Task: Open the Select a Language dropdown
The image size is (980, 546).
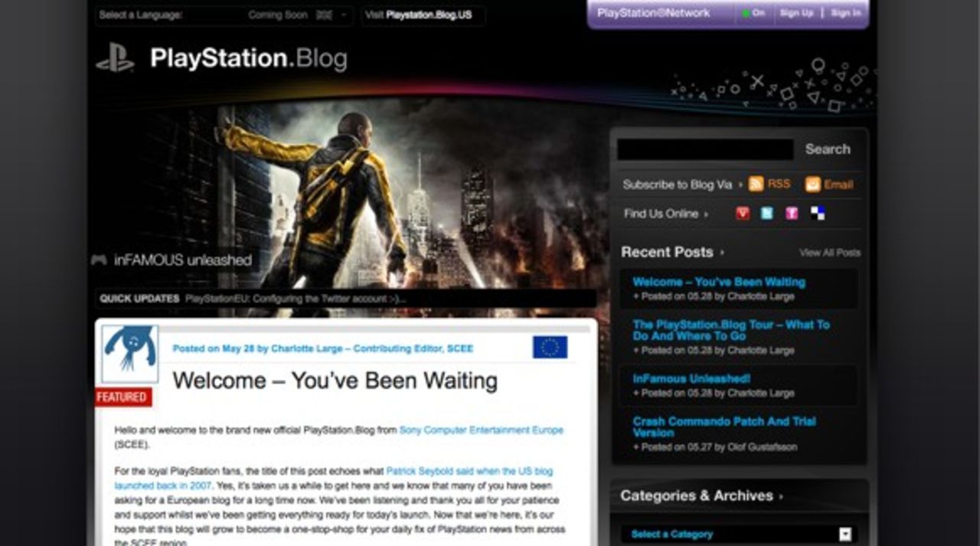Action: point(343,14)
